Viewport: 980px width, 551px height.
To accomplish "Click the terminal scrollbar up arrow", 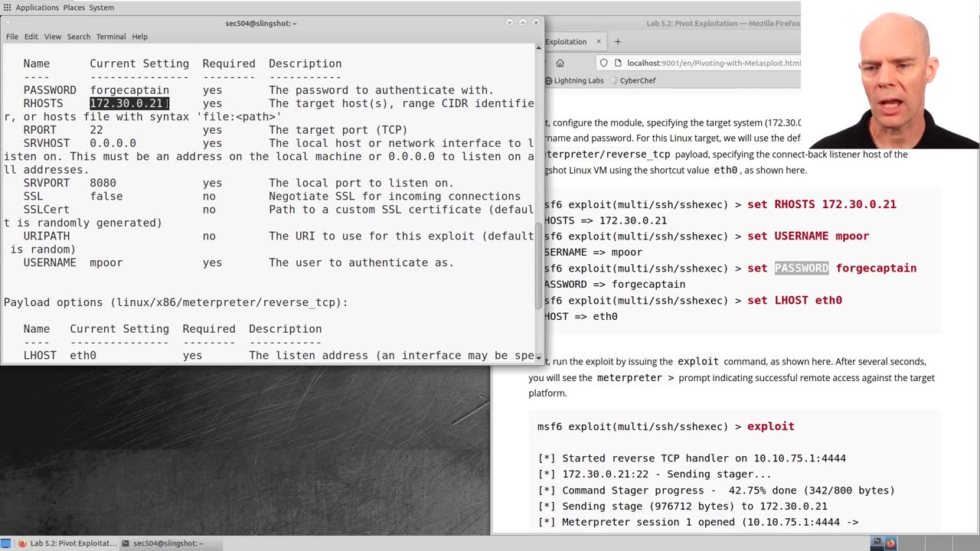I will (539, 47).
